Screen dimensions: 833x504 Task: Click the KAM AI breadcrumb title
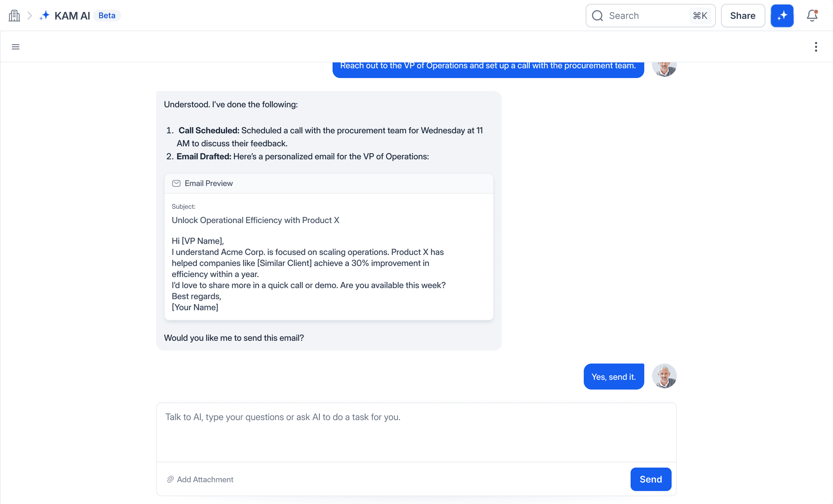point(72,16)
